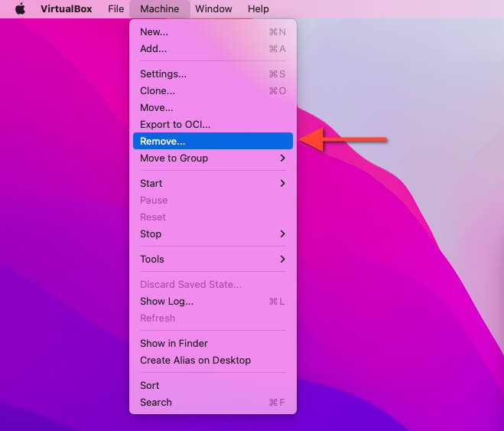Expand the Tools submenu
Viewport: 504px width, 431px height.
coord(213,259)
